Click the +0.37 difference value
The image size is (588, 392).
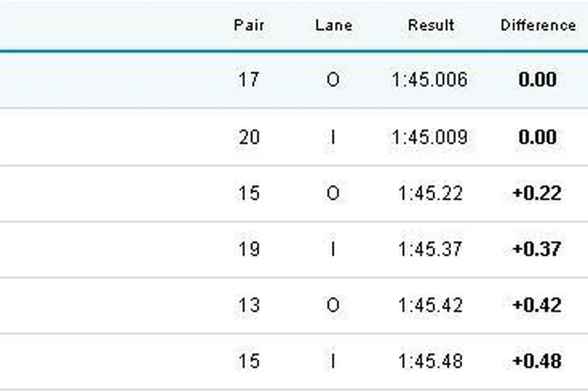(x=537, y=249)
